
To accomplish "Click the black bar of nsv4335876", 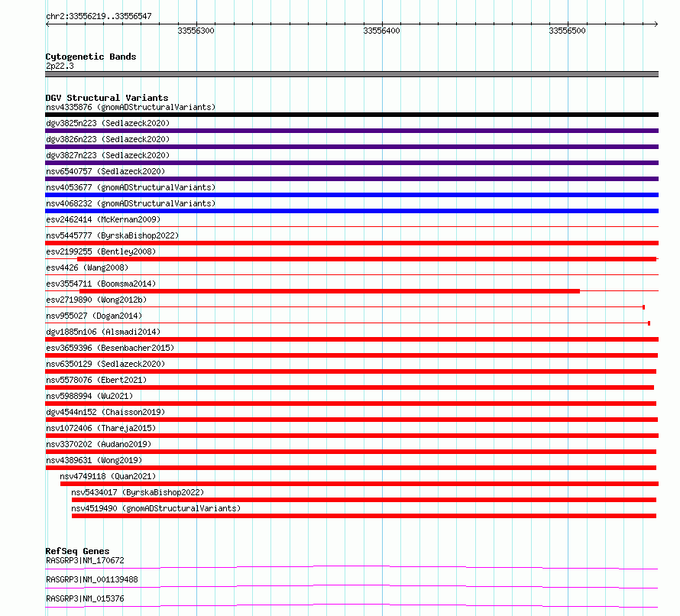I will pos(351,115).
